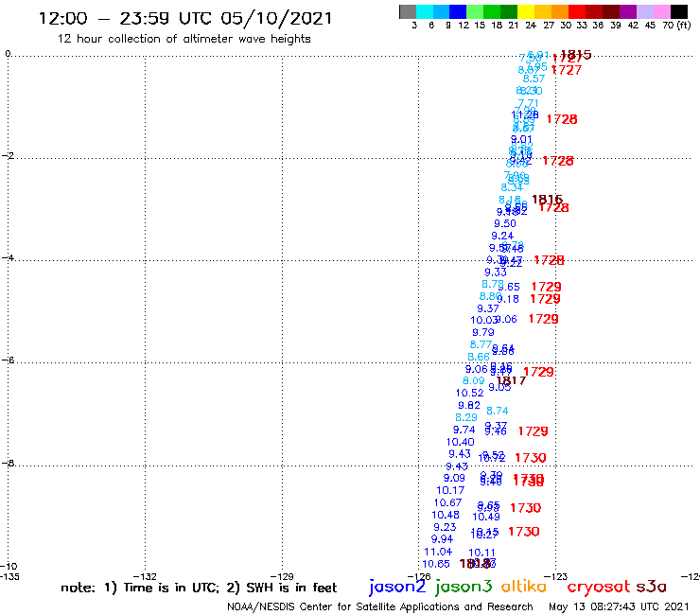Click the -4 latitude axis label
The width and height of the screenshot is (700, 615).
8,257
